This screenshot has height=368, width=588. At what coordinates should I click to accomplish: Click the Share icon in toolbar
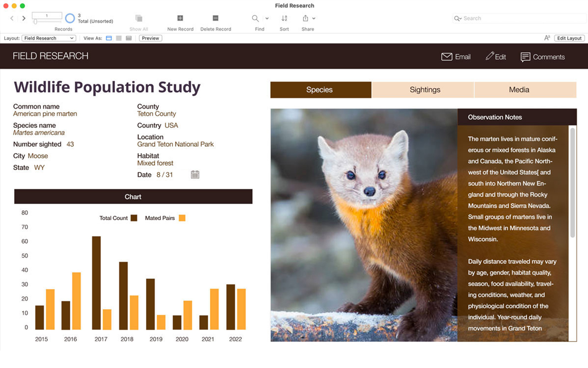click(305, 18)
